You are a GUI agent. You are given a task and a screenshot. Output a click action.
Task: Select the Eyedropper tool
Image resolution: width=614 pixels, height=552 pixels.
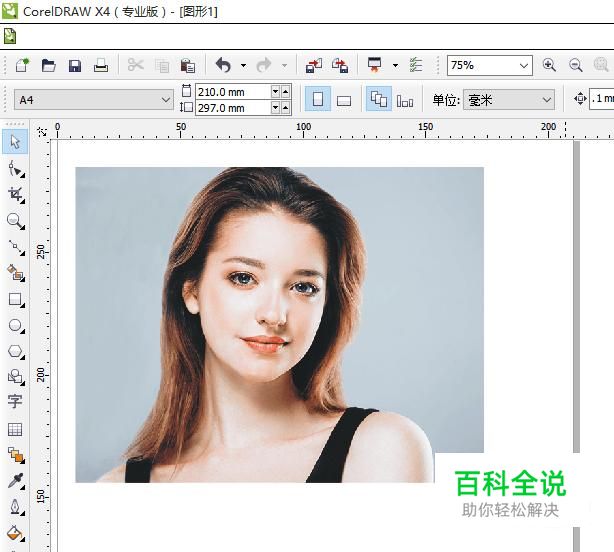coord(15,481)
